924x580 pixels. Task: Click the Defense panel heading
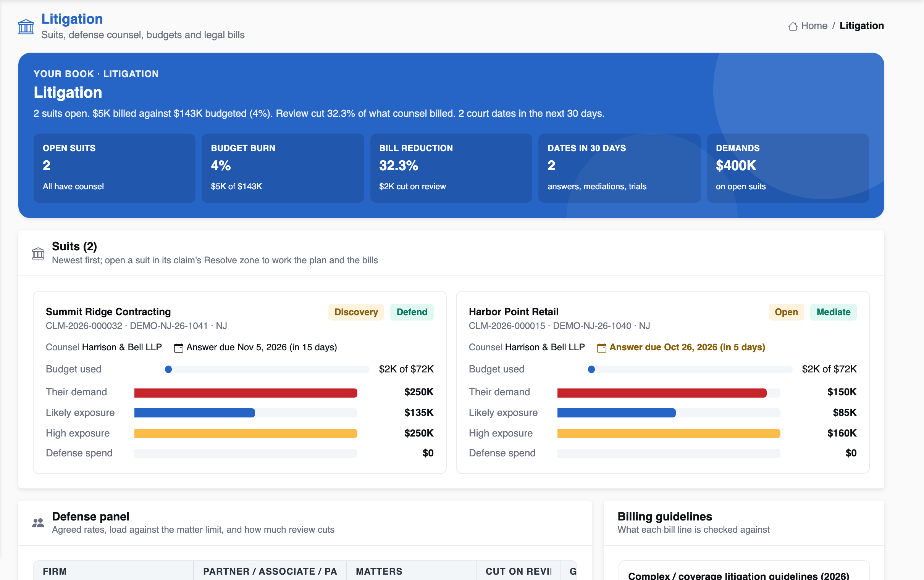[x=90, y=516]
